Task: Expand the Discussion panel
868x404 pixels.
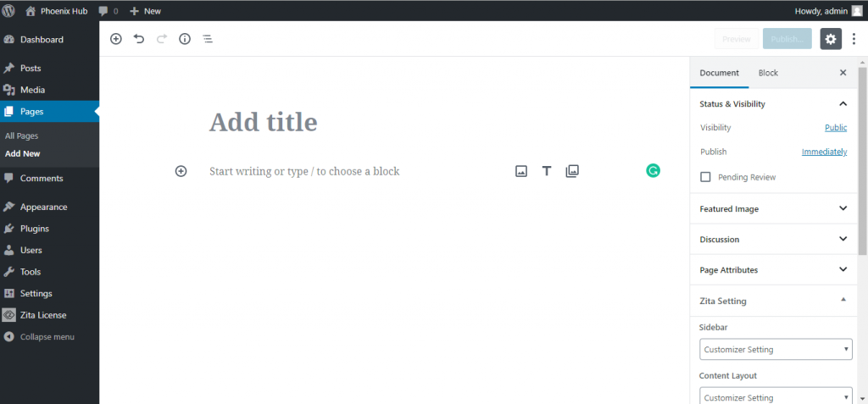Action: pyautogui.click(x=774, y=239)
